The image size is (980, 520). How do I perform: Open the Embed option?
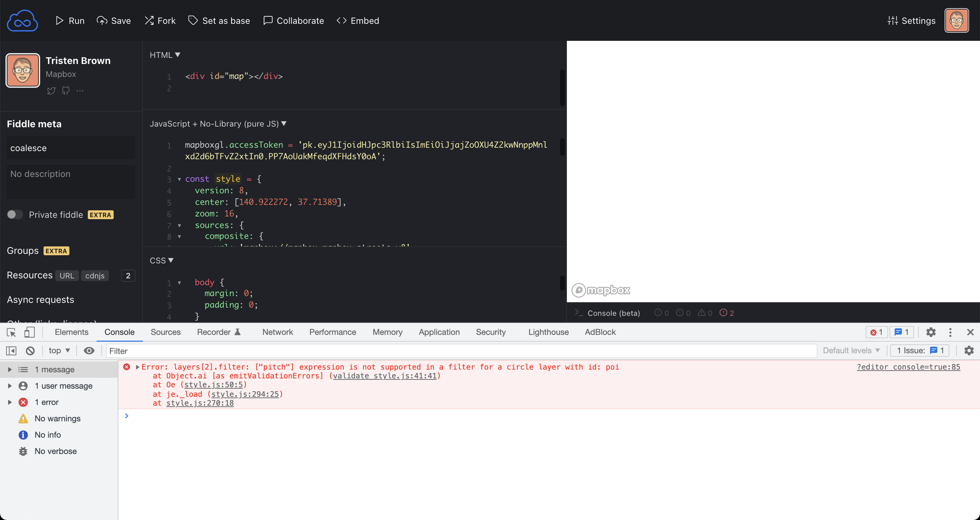coord(358,20)
